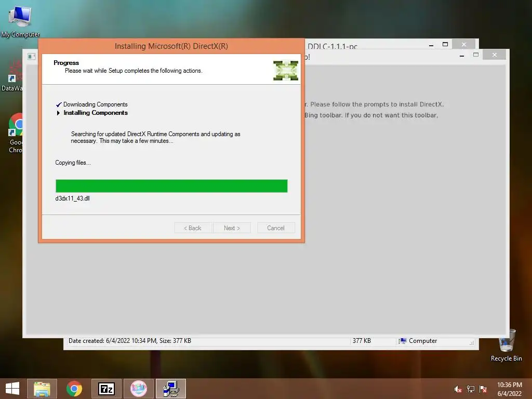Click the 'Progress' heading

66,63
